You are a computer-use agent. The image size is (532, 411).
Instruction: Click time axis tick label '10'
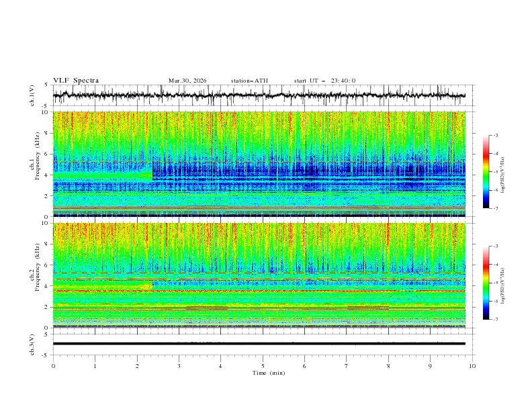coord(472,366)
